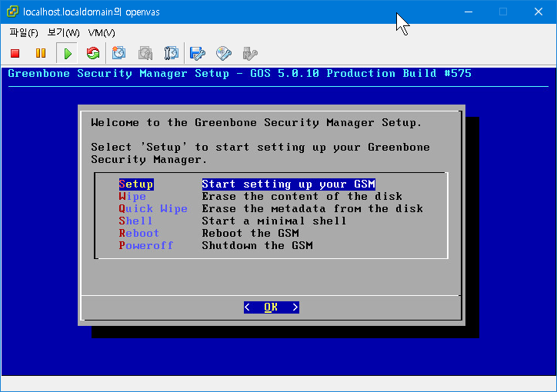Select the Reboot entry
Image resolution: width=557 pixels, height=392 pixels.
coord(139,234)
